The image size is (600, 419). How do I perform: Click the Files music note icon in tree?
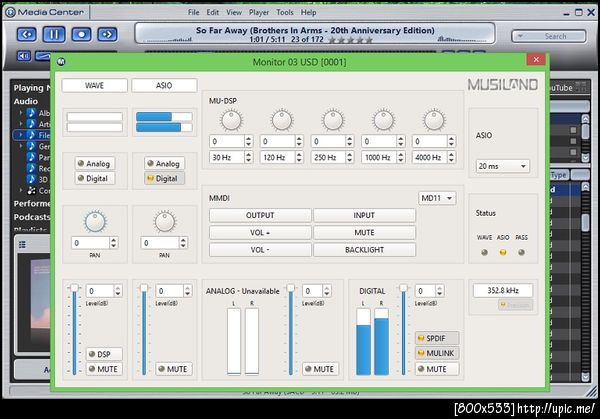click(31, 135)
